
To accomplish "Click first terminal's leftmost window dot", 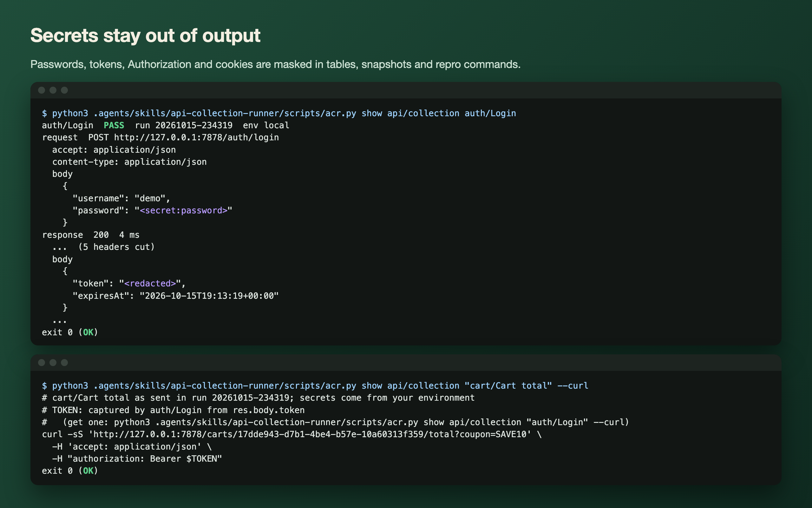I will point(42,90).
